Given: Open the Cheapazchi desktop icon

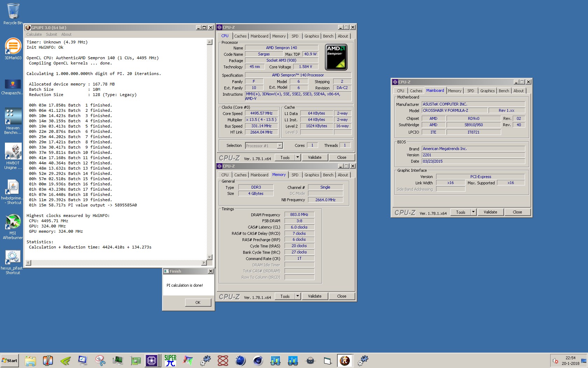Looking at the screenshot, I should (13, 87).
